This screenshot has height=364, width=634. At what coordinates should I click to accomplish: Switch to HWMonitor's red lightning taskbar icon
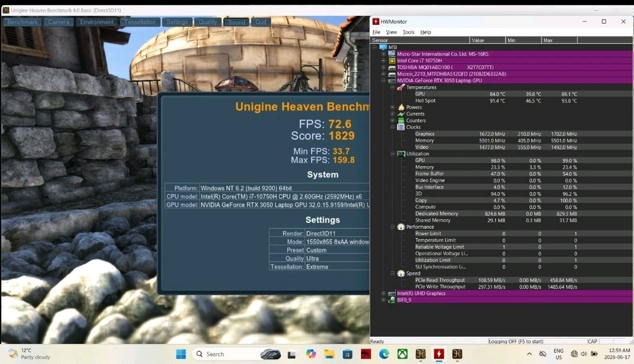[438, 355]
